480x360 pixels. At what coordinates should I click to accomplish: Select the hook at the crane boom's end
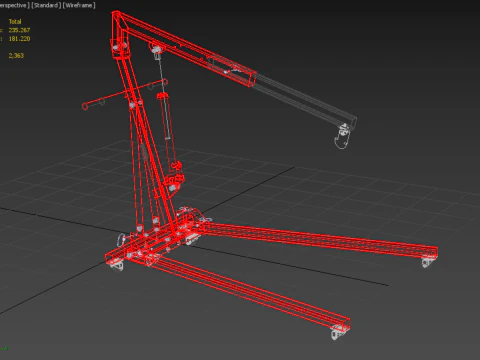(342, 136)
